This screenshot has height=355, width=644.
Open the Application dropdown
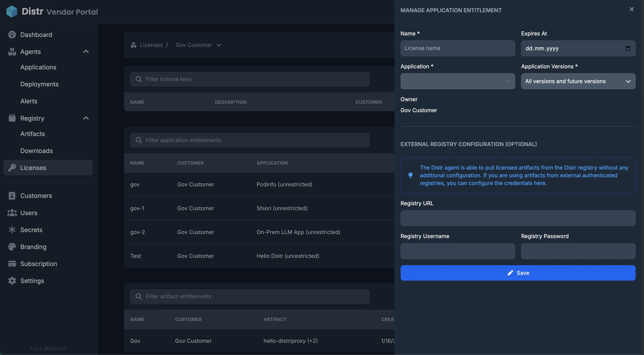point(458,81)
